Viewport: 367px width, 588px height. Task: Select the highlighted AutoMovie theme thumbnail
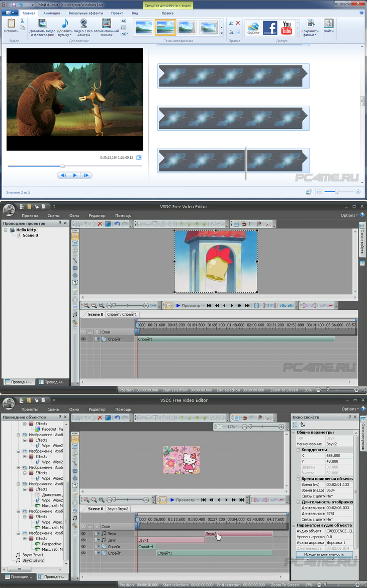(x=165, y=27)
